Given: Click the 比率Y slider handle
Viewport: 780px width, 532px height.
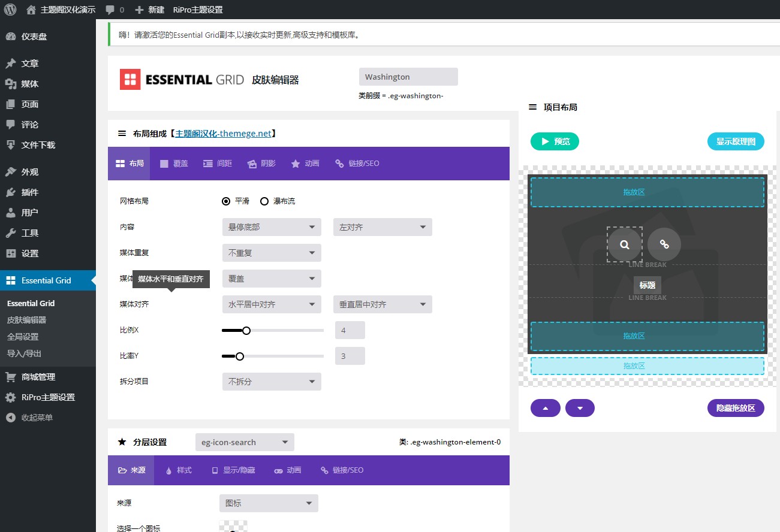Looking at the screenshot, I should 240,356.
